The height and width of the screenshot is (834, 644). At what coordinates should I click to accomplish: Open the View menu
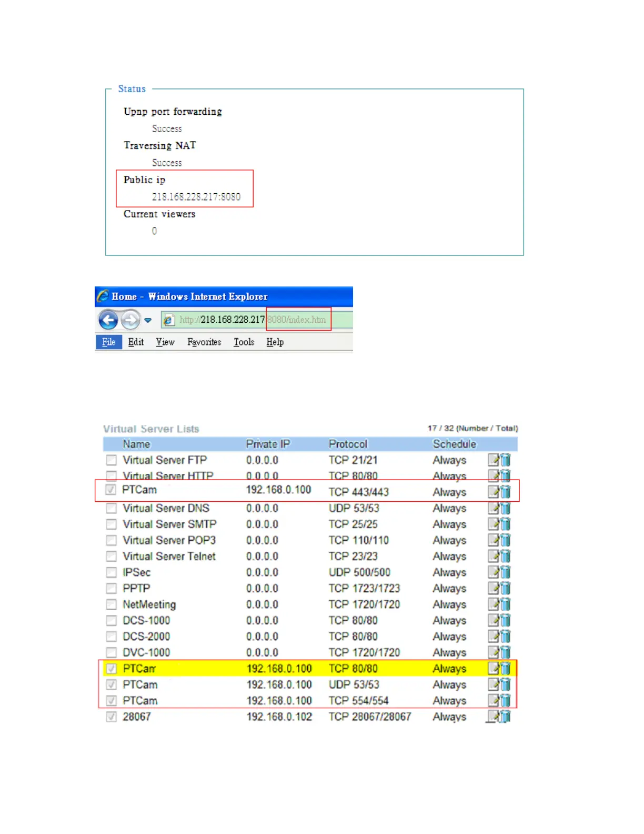165,342
